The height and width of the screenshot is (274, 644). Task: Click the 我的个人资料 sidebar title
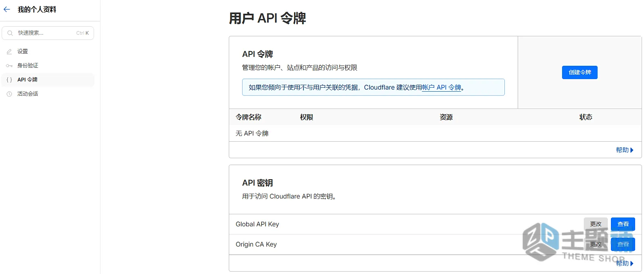tap(37, 9)
